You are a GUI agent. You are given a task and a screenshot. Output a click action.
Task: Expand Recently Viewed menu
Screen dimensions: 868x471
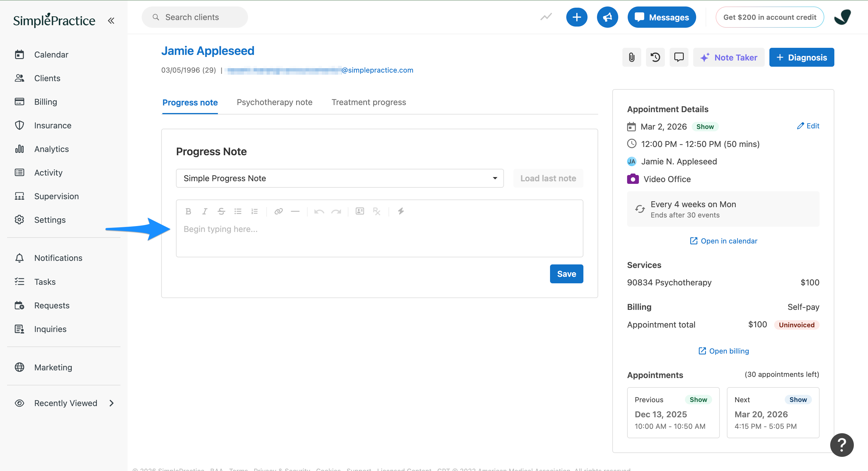click(112, 403)
